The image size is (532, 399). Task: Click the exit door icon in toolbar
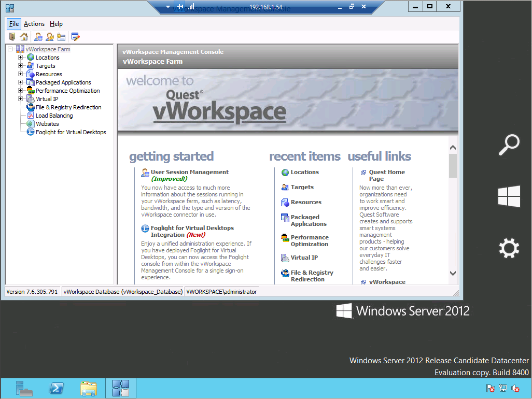(x=12, y=37)
